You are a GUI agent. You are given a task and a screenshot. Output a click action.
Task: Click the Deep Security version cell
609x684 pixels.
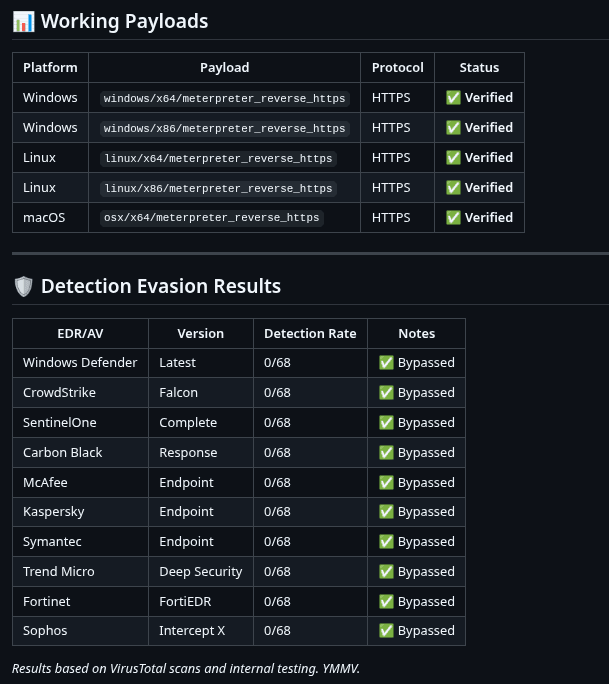point(201,572)
